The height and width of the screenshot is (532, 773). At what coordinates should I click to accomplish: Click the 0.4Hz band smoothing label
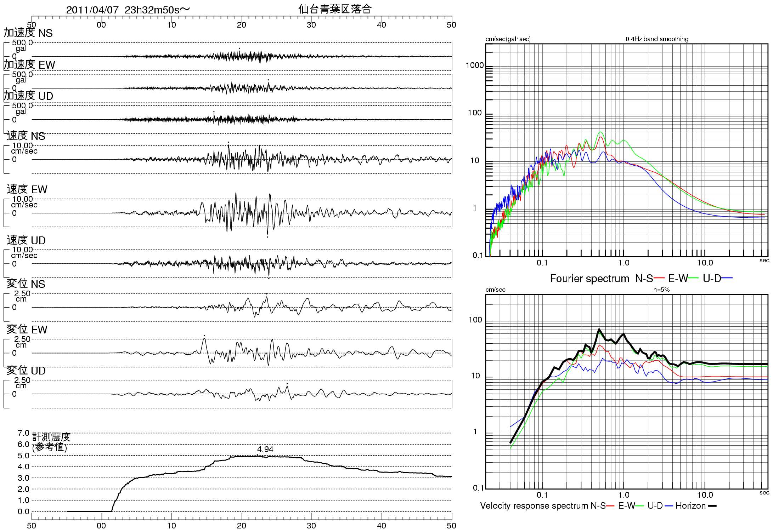657,39
